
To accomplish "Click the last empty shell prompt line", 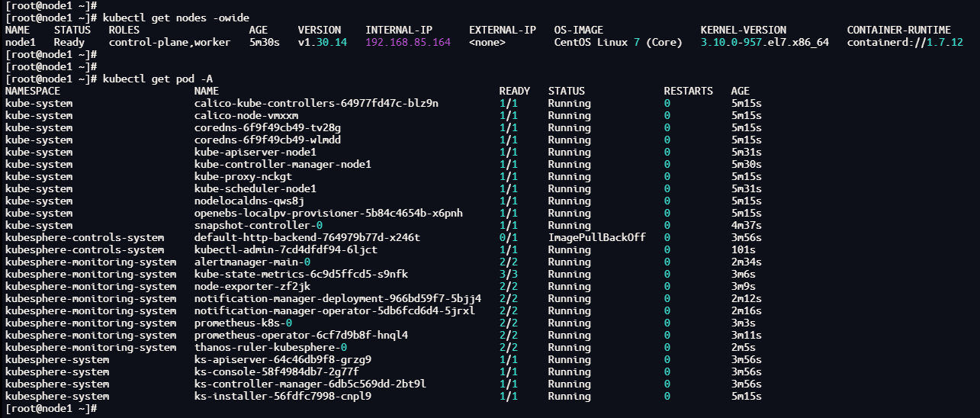I will coord(51,408).
